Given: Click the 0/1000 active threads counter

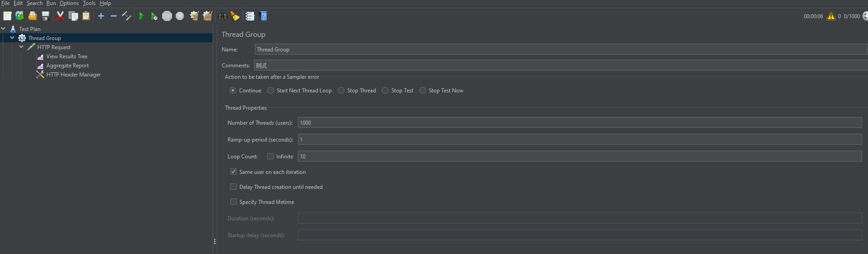Looking at the screenshot, I should [852, 16].
